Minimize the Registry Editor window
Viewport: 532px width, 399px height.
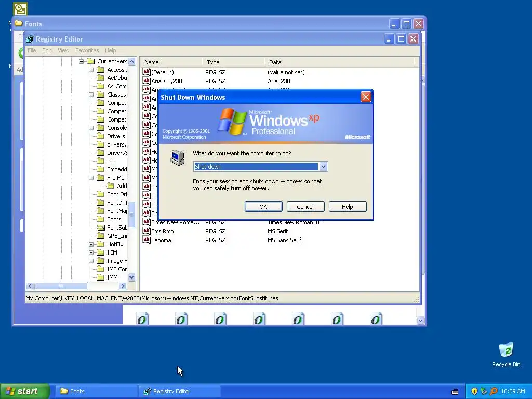[389, 39]
